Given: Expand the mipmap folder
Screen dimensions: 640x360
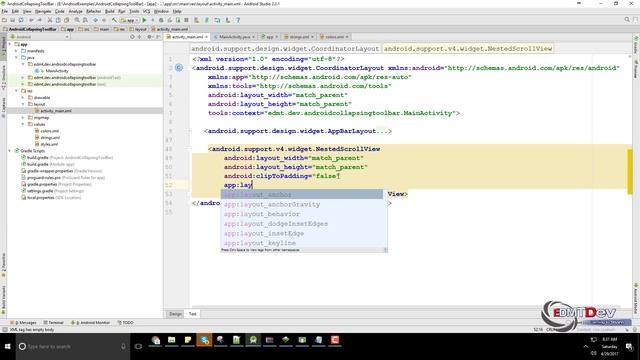Looking at the screenshot, I should [x=23, y=118].
